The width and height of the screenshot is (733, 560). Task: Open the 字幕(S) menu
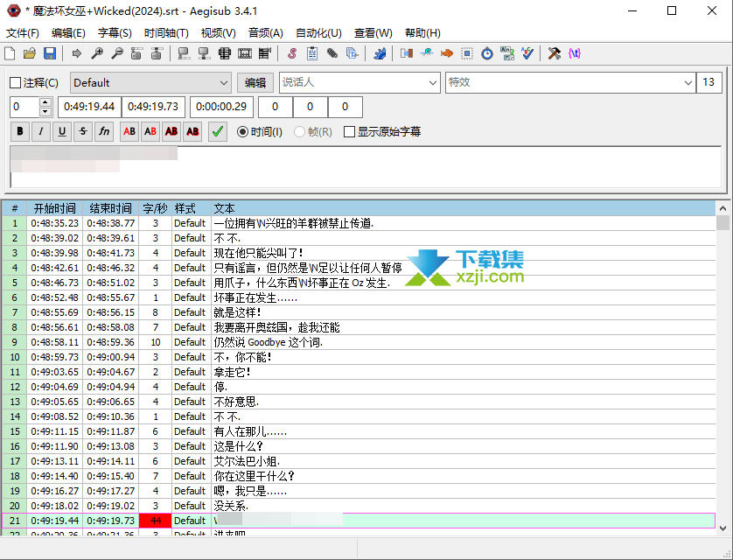tap(115, 33)
